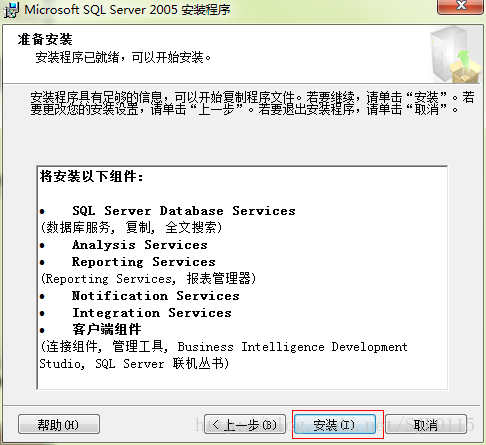Click the 安装(I) install button
This screenshot has width=486, height=445.
click(335, 424)
